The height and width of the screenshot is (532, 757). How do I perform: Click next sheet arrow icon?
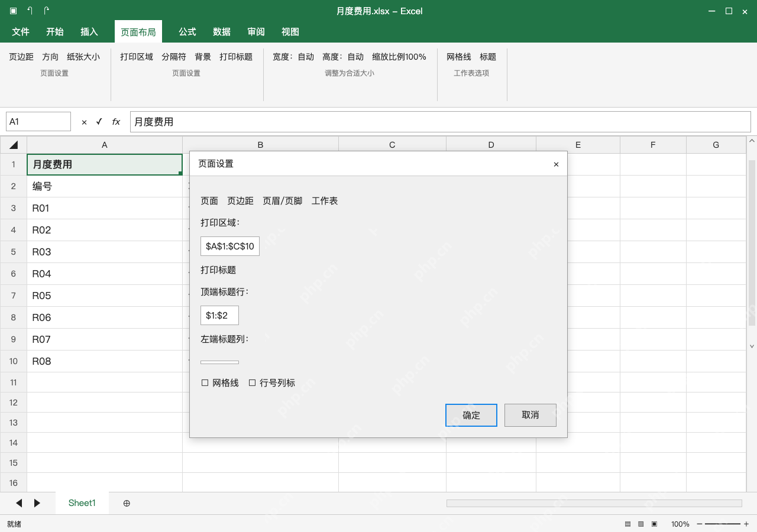(x=37, y=503)
